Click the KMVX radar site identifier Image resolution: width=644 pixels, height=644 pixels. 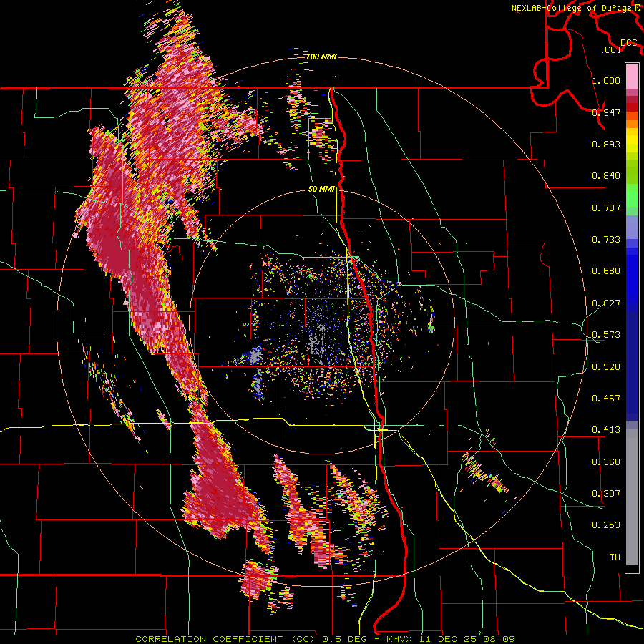399,639
